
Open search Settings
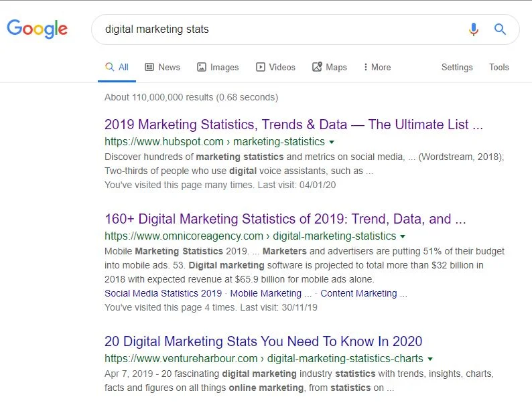tap(457, 67)
